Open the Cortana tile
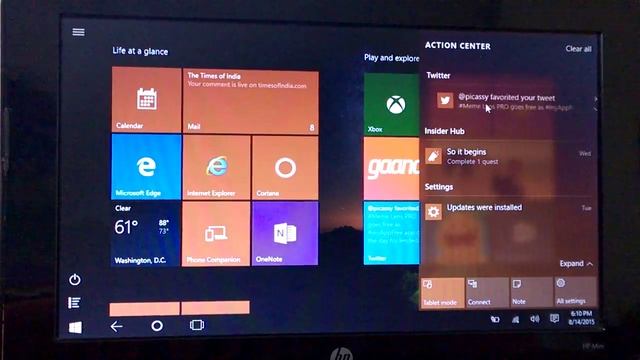The height and width of the screenshot is (360, 640). [285, 168]
